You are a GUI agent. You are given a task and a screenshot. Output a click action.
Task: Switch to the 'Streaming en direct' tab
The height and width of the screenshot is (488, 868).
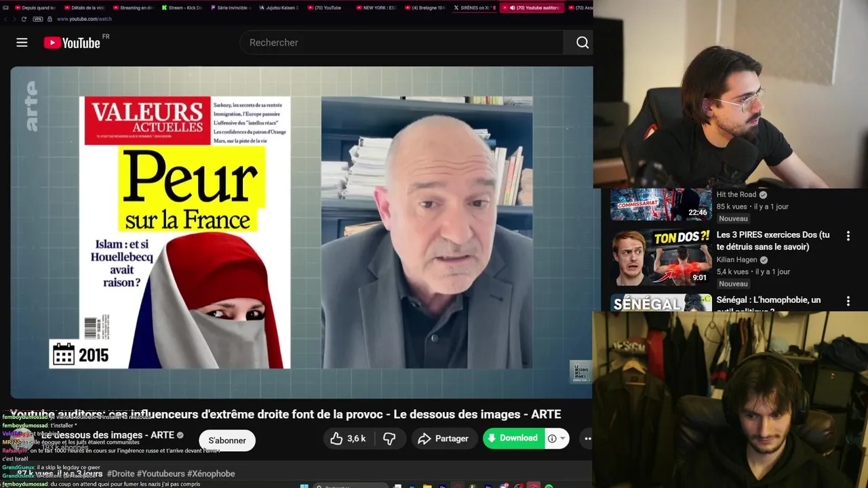pos(133,7)
